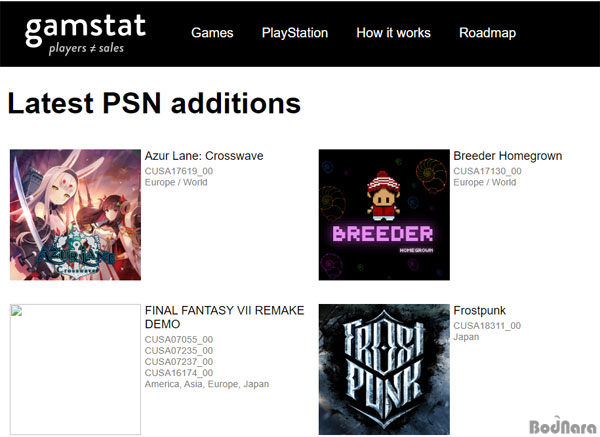Open Breeder Homegrown cover image
The height and width of the screenshot is (437, 600).
pyautogui.click(x=384, y=215)
